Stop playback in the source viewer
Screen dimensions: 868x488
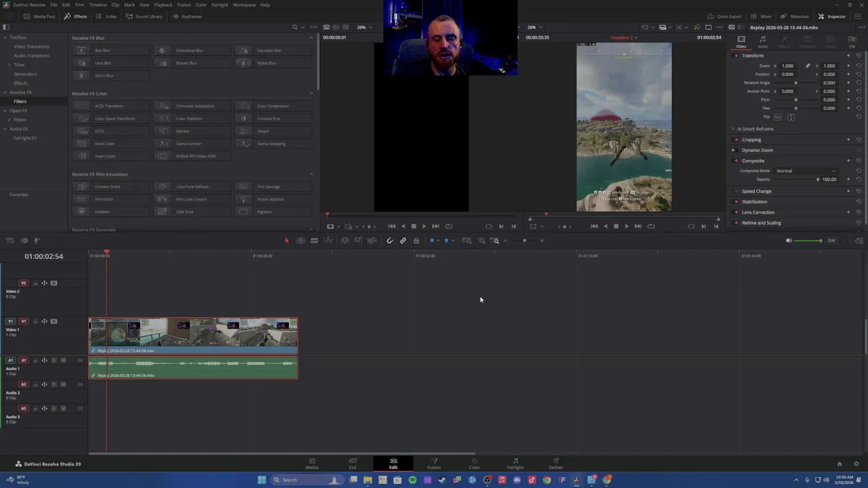tap(414, 226)
